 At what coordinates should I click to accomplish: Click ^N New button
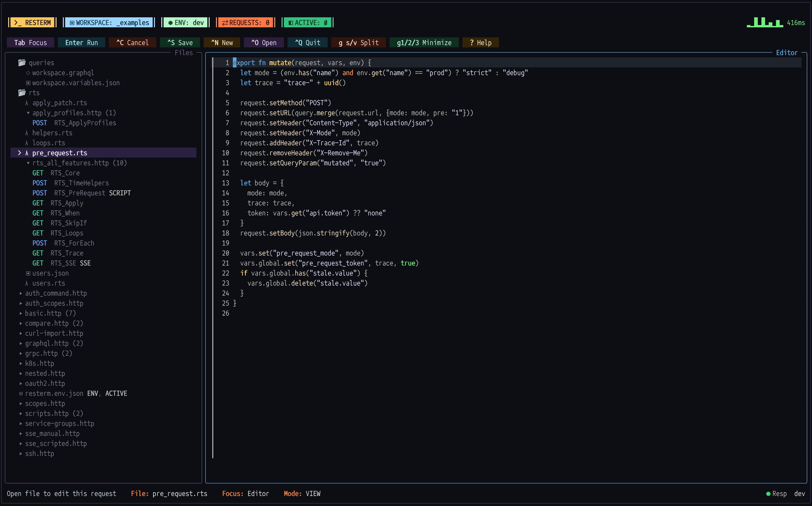click(222, 43)
